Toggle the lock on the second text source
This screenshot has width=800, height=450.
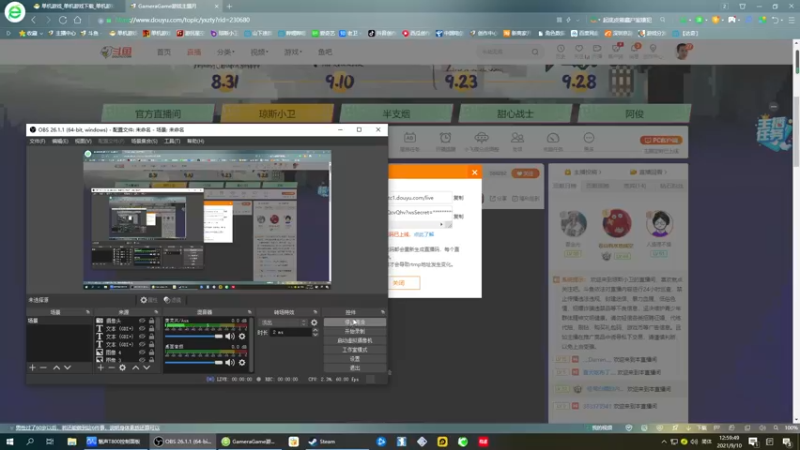(x=152, y=336)
